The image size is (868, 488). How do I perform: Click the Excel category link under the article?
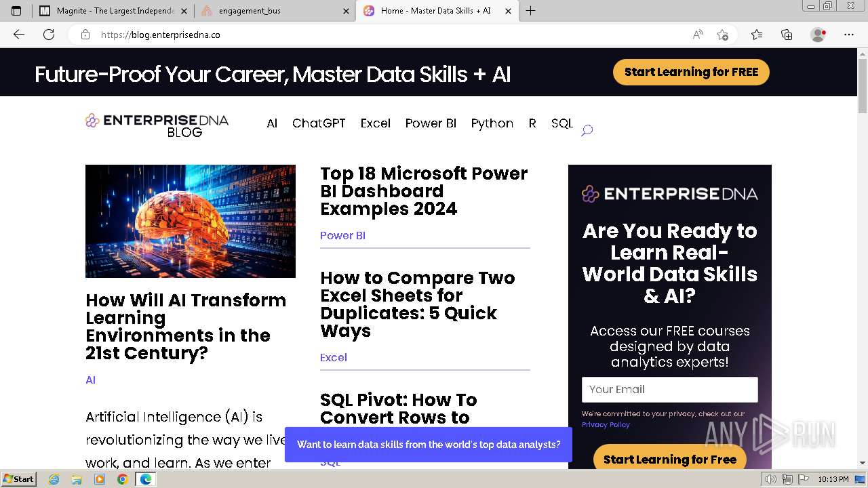[334, 357]
